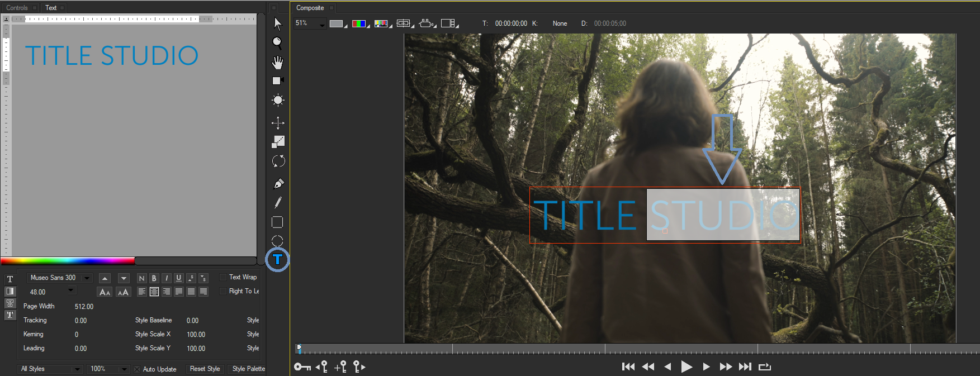Open the 51% composite zoom dropdown
The image size is (980, 376).
tap(310, 23)
